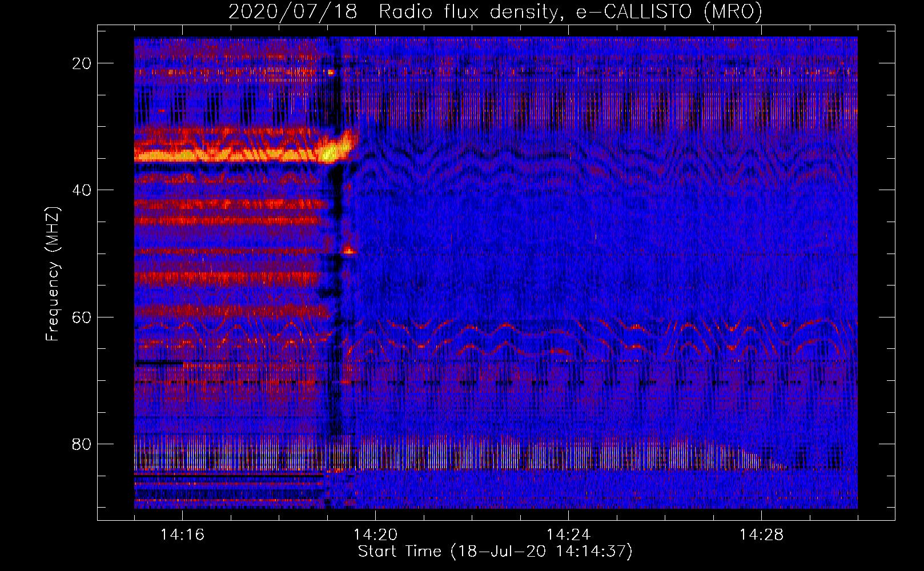The width and height of the screenshot is (924, 571).
Task: Click the 20 frequency tick label
Action: pos(82,63)
